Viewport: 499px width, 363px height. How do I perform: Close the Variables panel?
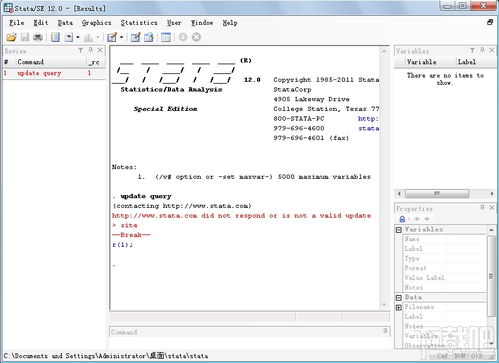click(492, 50)
